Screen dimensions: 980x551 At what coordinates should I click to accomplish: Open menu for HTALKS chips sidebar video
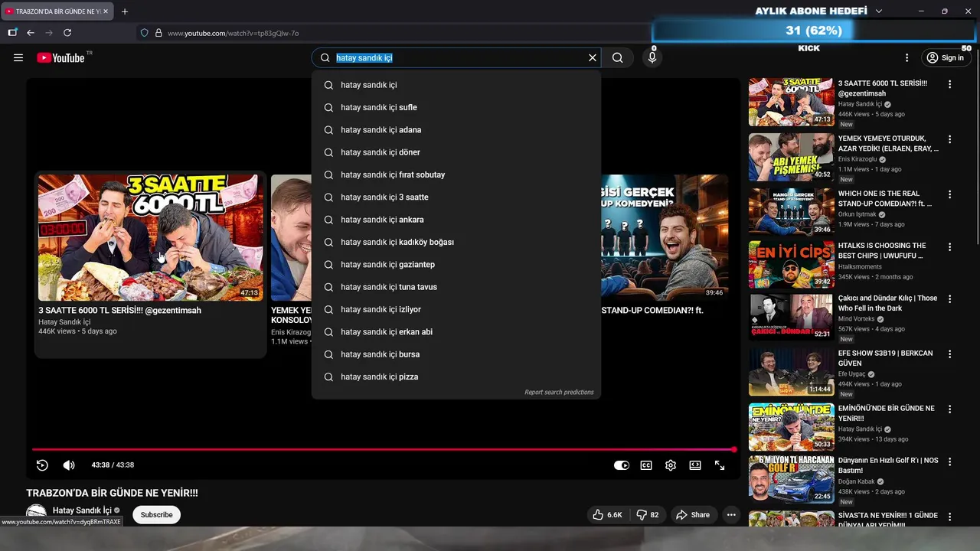(x=949, y=246)
